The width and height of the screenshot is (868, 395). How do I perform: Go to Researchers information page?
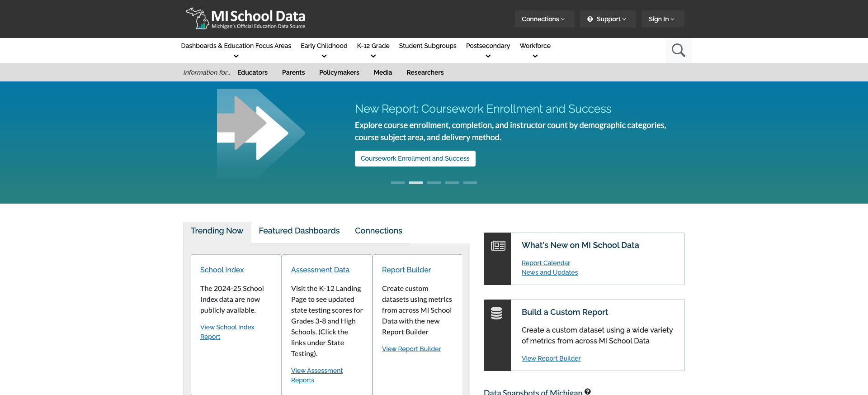tap(425, 72)
